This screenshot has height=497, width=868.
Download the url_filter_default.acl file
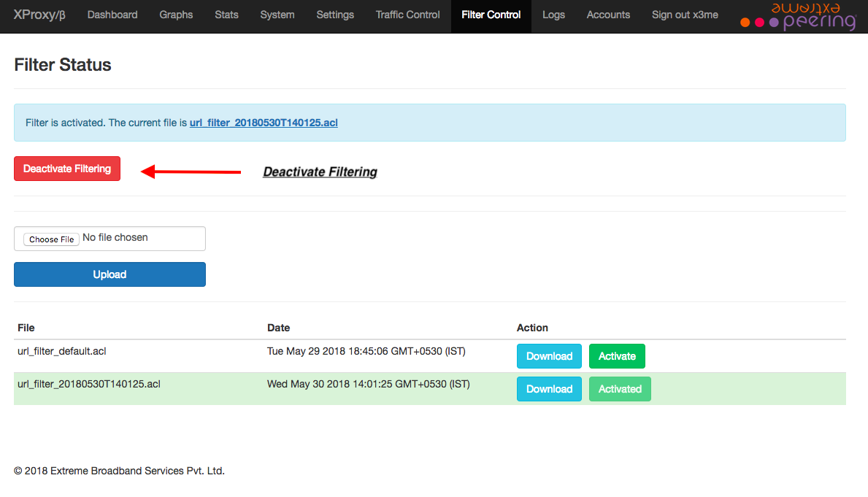click(549, 356)
